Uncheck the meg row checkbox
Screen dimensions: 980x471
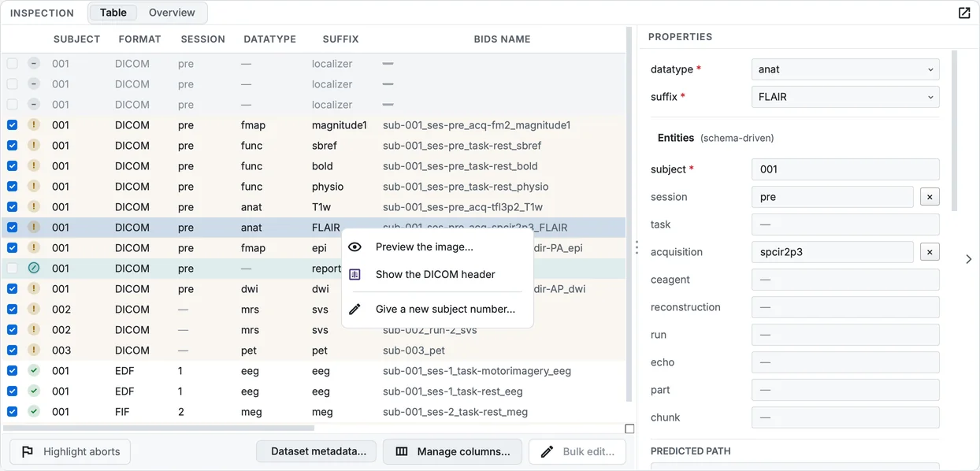click(x=12, y=411)
